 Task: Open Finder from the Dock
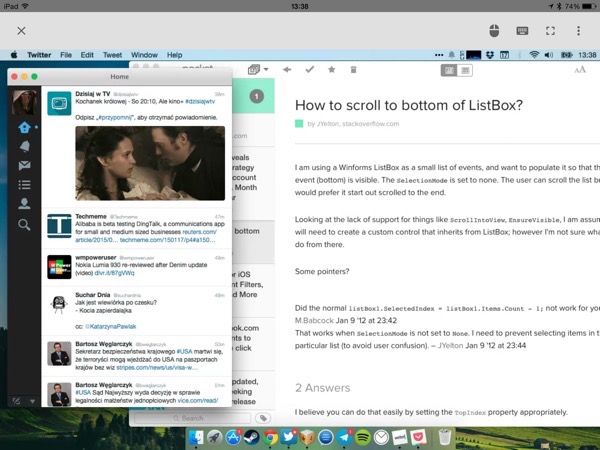196,437
